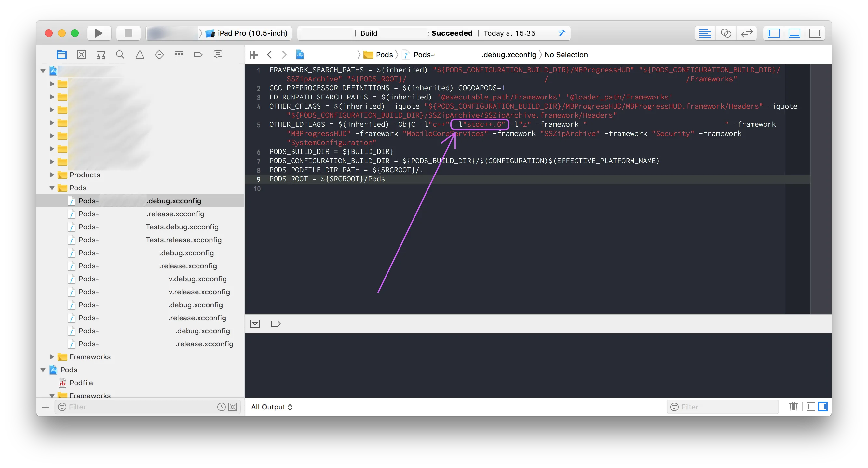Collapse the Pods group folder
Screen dimensions: 868x468
pyautogui.click(x=52, y=188)
